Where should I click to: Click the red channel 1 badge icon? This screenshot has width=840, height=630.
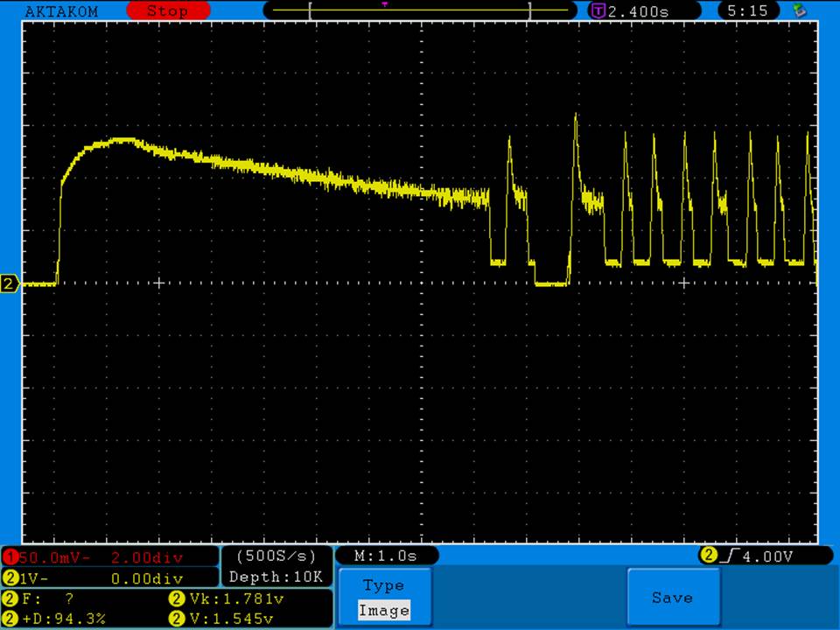[10, 557]
